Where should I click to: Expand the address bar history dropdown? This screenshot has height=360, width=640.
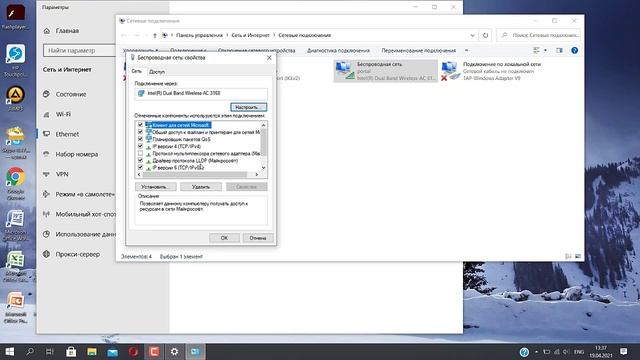point(473,36)
